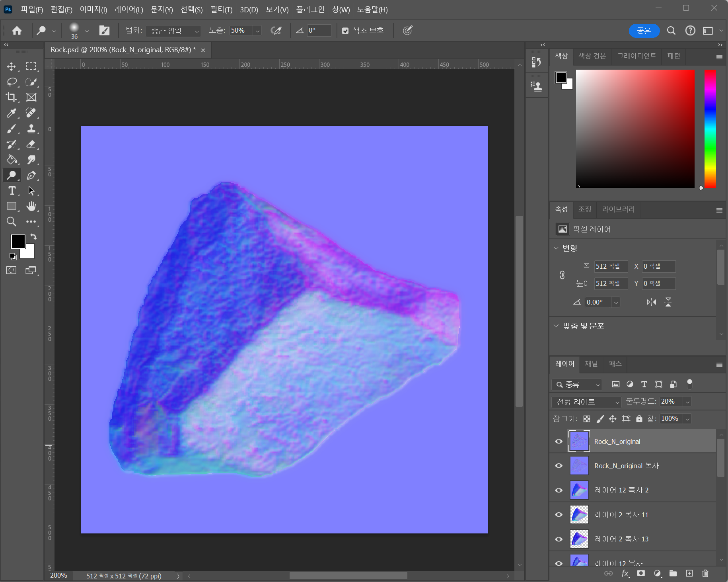The height and width of the screenshot is (582, 728).
Task: Open the search icon in options bar
Action: tap(671, 31)
